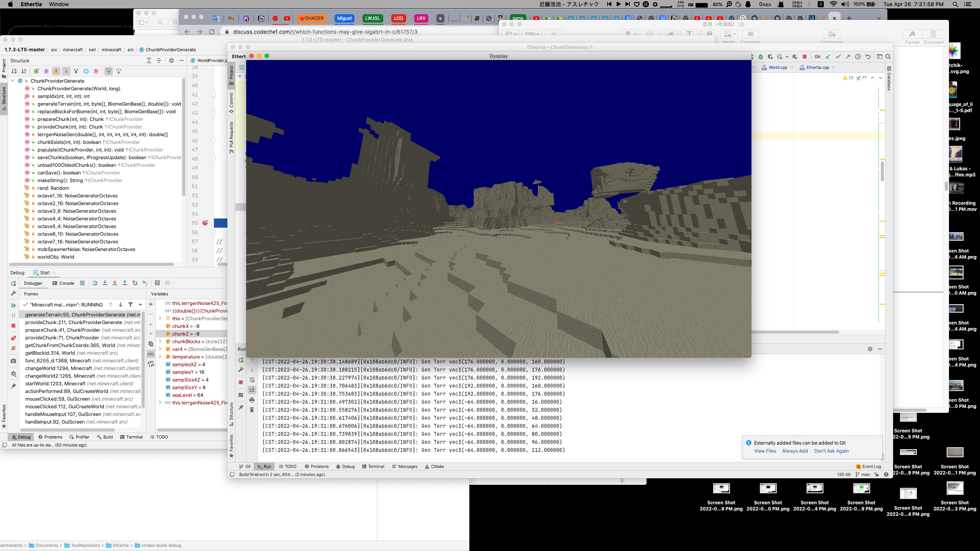Collapse ChunkProviderGenerate tree node
Screen dimensions: 980x551
[13, 81]
